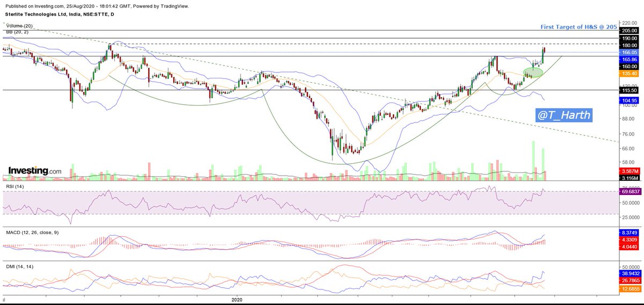Select the 180.00 price level tag
Viewport: 644px width, 305px height.
click(630, 45)
